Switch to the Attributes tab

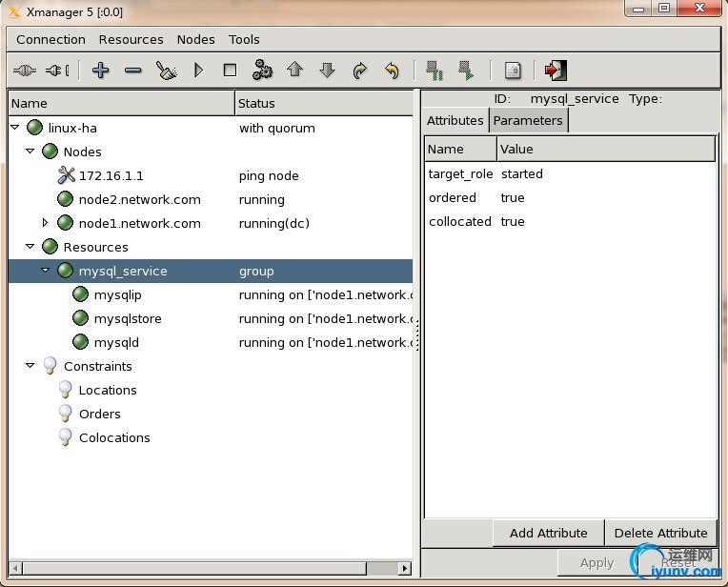point(455,120)
